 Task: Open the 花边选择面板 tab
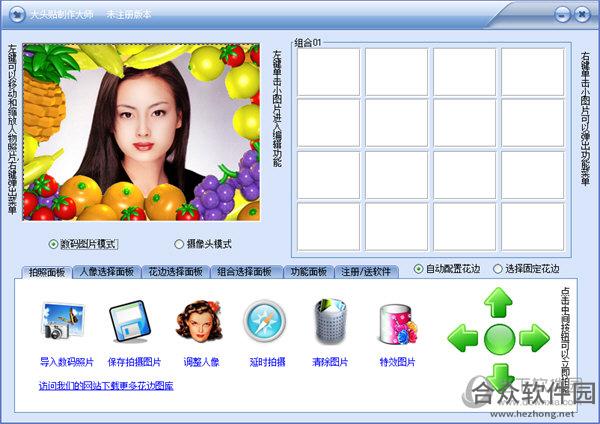(176, 272)
